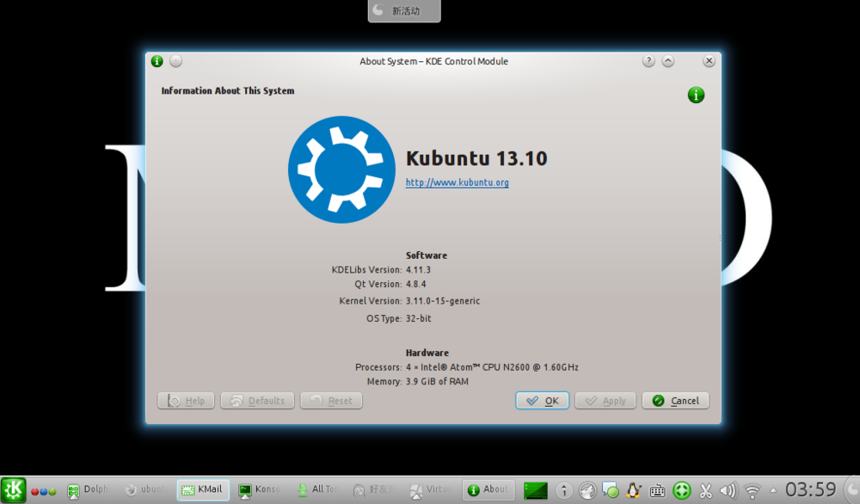Open the Wi-Fi network tray icon
The height and width of the screenshot is (504, 860).
click(x=752, y=491)
